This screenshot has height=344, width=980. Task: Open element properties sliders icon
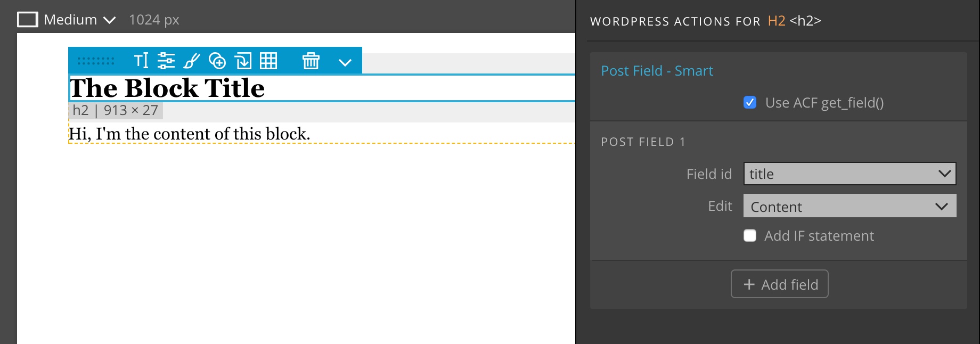pos(166,61)
